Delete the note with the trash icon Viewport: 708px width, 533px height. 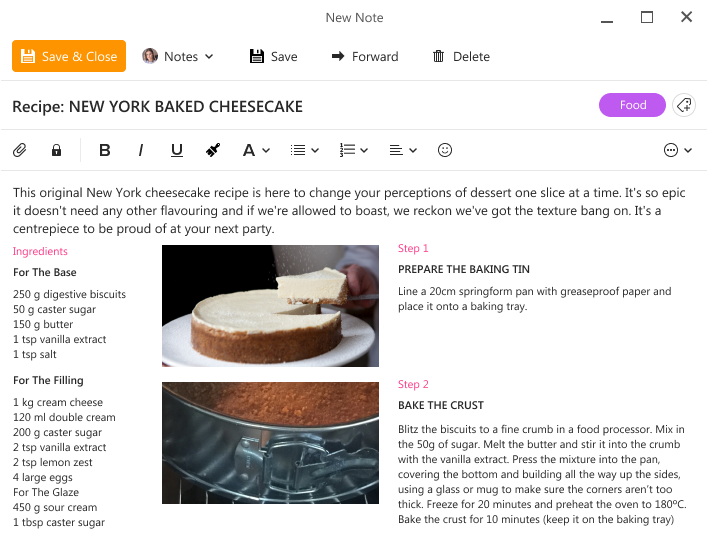pyautogui.click(x=460, y=56)
